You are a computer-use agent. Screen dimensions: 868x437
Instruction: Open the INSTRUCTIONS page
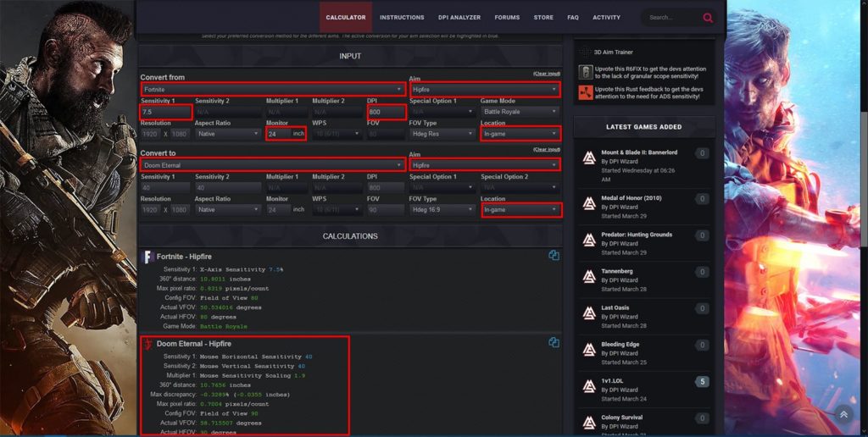click(x=402, y=17)
